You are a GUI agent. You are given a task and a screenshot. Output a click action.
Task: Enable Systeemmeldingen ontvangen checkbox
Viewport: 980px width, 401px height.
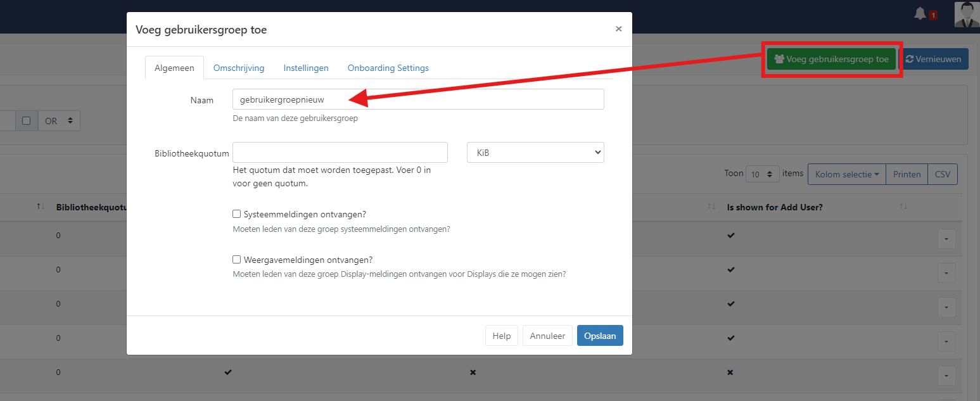pyautogui.click(x=237, y=214)
